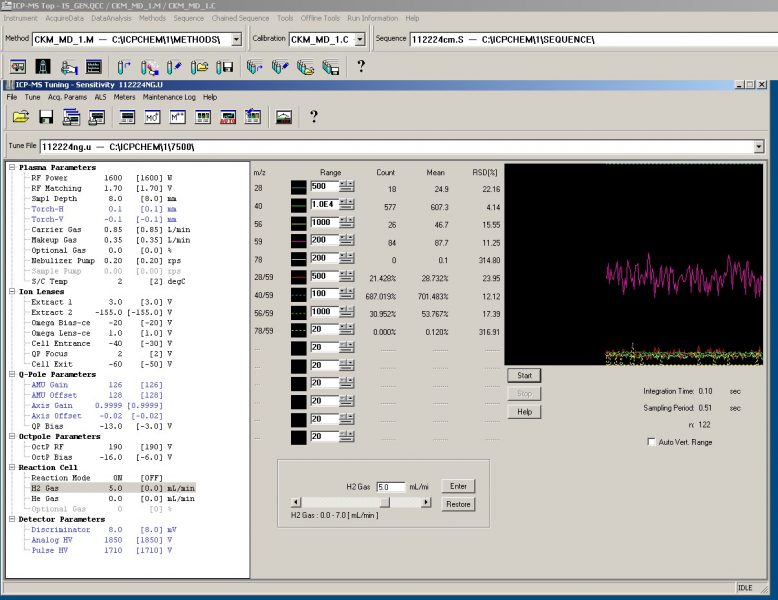Edit method icon (vial with pencil)

(x=174, y=67)
